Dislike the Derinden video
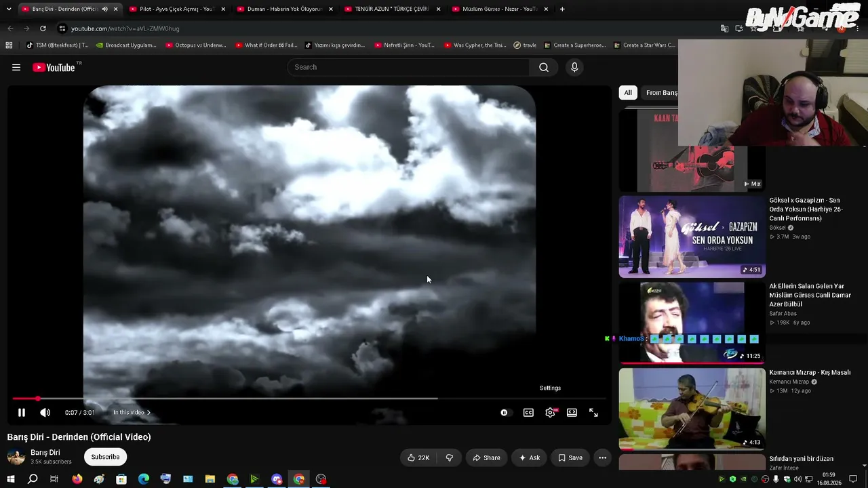Image resolution: width=868 pixels, height=488 pixels. coord(449,458)
